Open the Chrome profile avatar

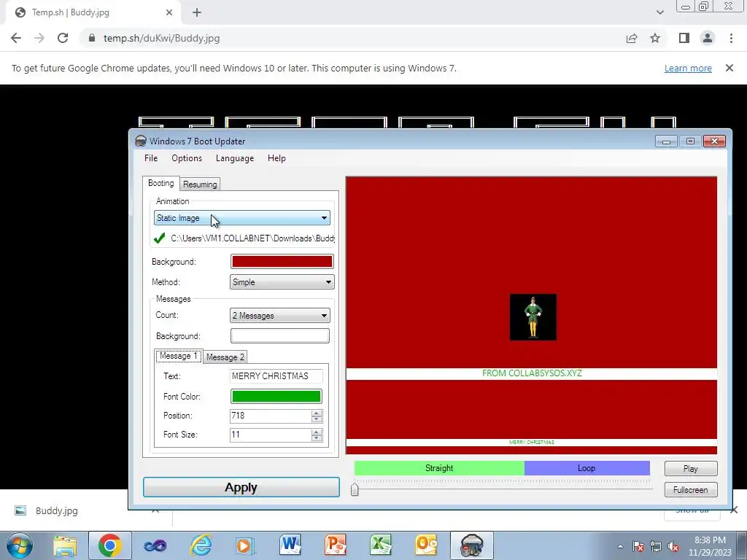708,38
